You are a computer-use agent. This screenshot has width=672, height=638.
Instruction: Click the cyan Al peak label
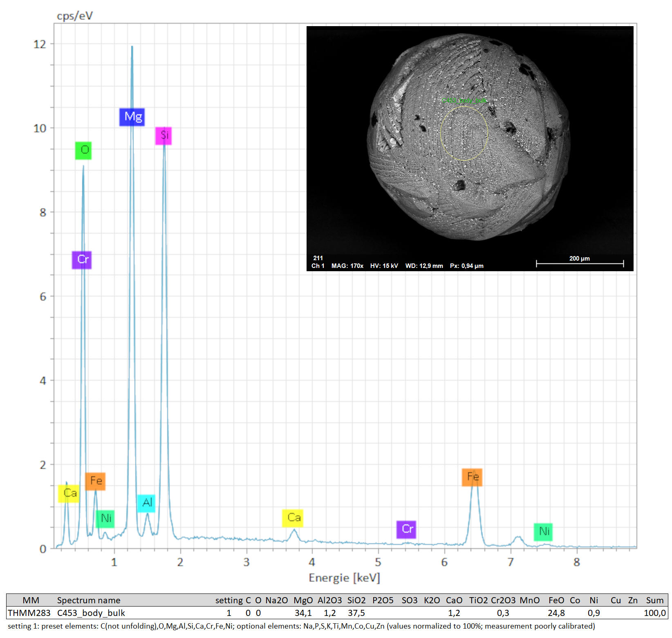point(146,503)
